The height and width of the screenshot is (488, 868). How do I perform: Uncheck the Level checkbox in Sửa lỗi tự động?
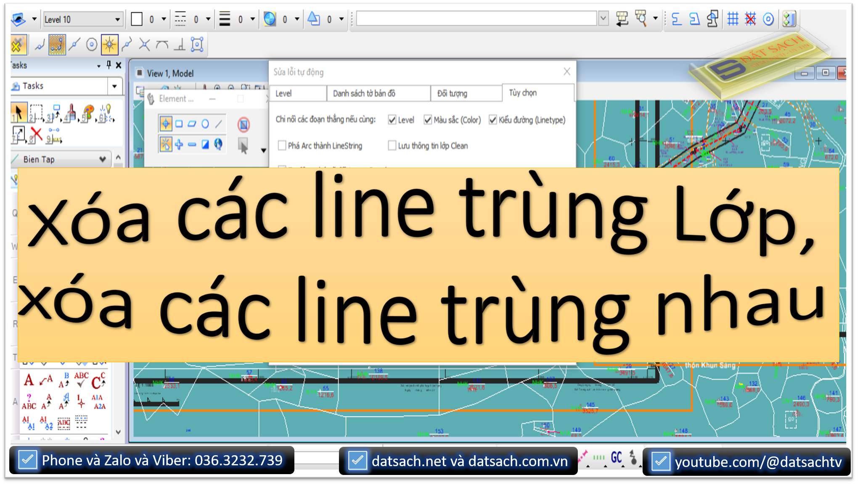pyautogui.click(x=393, y=120)
